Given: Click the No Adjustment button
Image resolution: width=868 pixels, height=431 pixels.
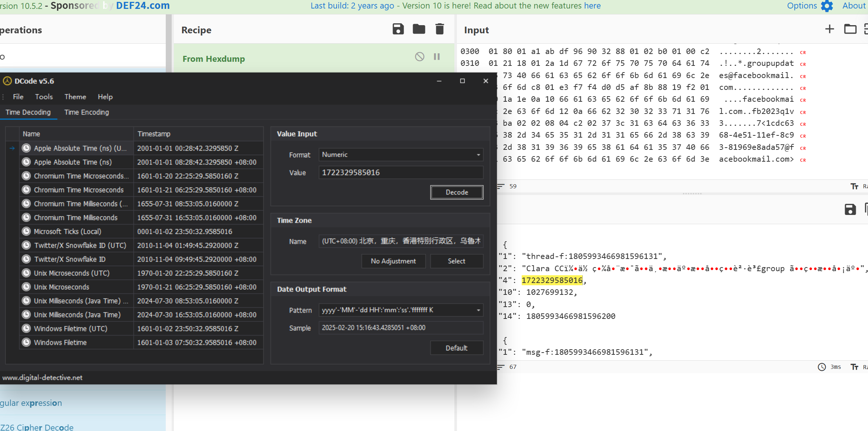Looking at the screenshot, I should pos(393,261).
